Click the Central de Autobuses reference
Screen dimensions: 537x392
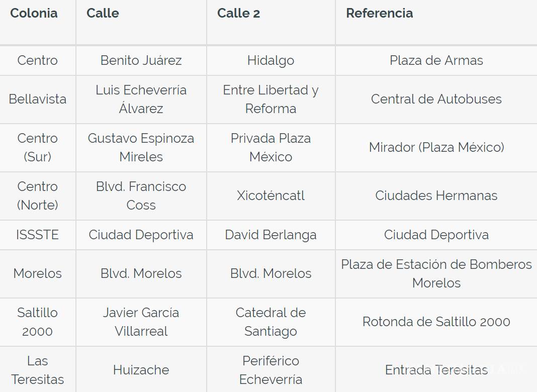[x=436, y=99]
